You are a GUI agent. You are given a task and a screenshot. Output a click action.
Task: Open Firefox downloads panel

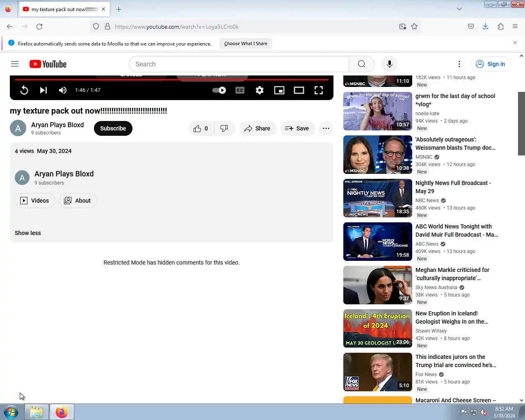click(486, 27)
